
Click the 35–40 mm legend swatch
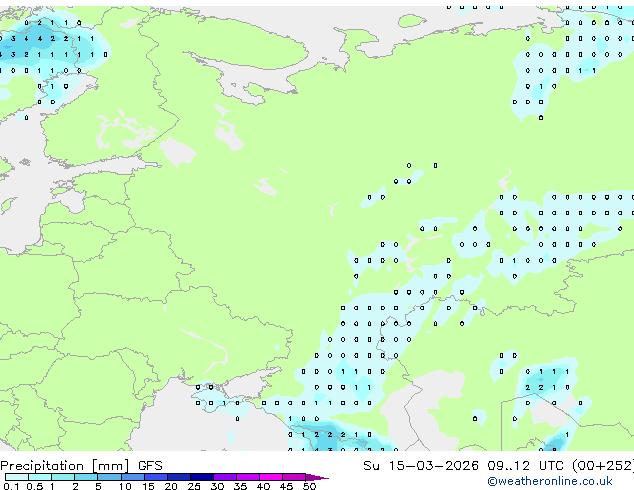pos(247,477)
